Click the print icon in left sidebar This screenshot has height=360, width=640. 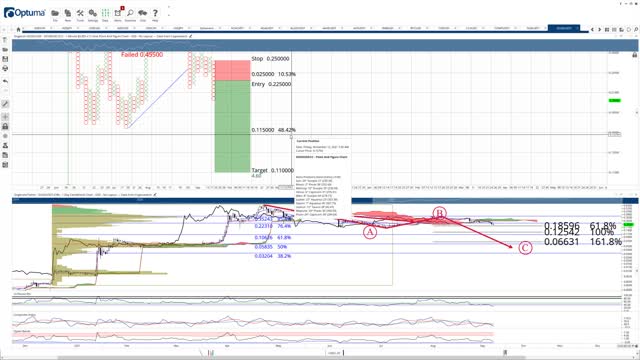5,69
